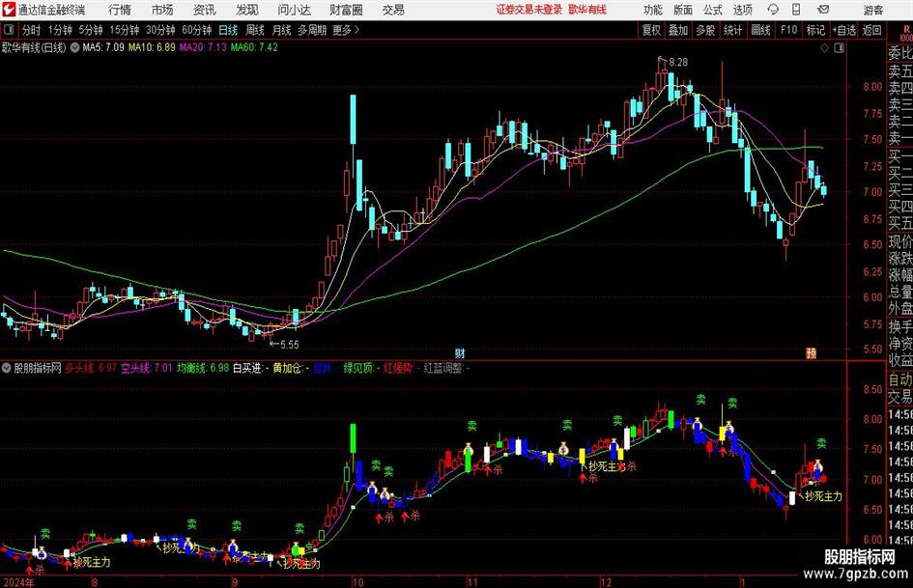The width and height of the screenshot is (913, 588).
Task: Click 证券交易未登录 login link
Action: pos(529,10)
